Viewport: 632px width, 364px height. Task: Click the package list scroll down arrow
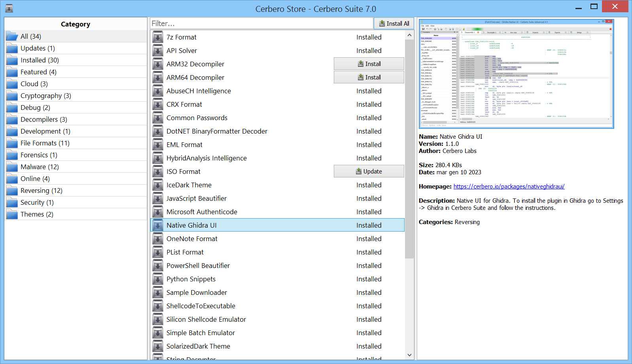(409, 355)
